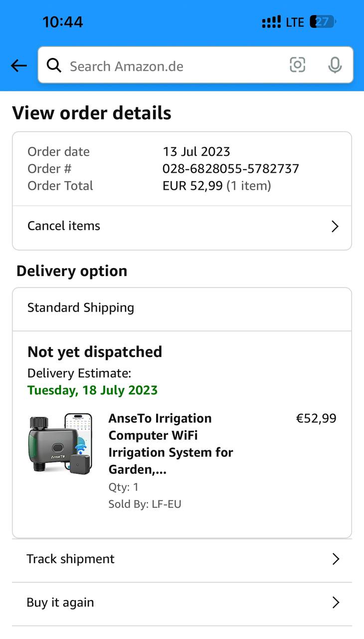Click the magnifying glass search icon
This screenshot has height=639, width=364.
pos(54,65)
